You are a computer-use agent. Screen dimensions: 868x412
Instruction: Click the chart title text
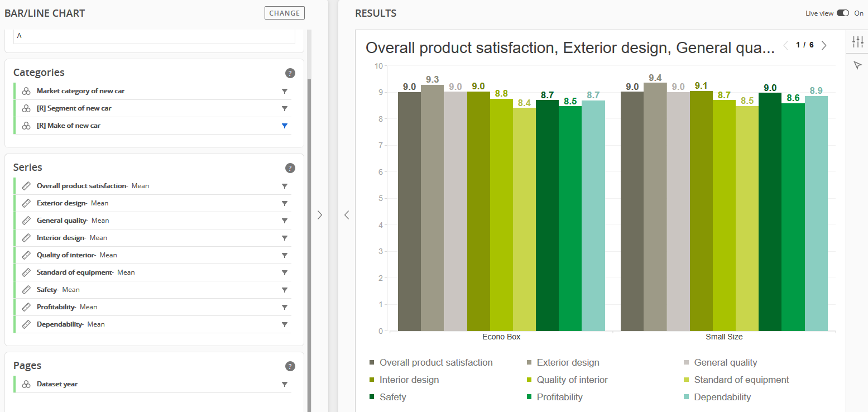570,48
